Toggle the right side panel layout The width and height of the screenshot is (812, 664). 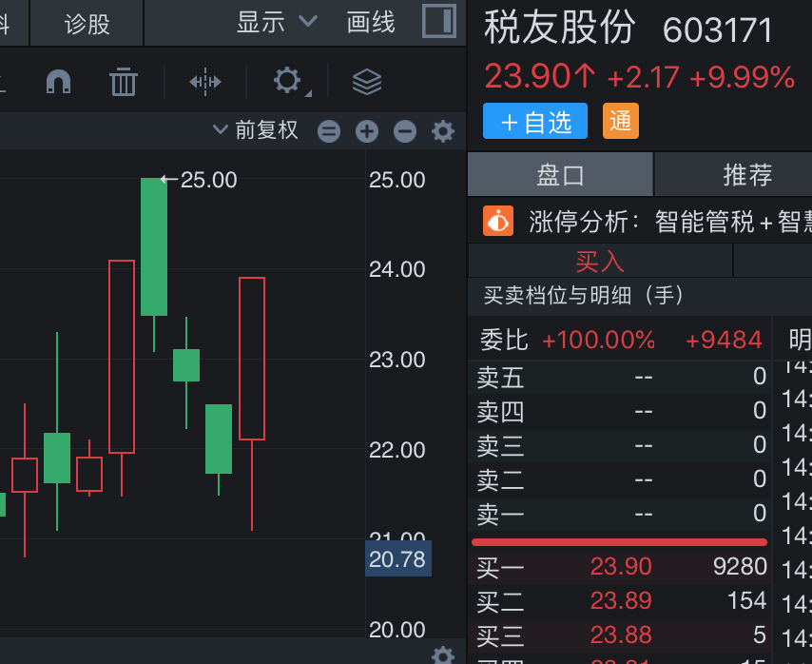438,22
